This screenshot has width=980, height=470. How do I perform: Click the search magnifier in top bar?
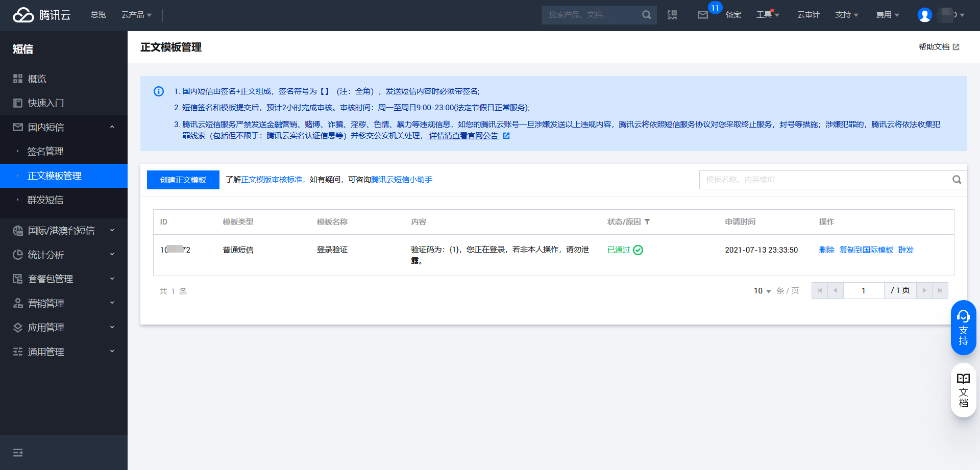pyautogui.click(x=646, y=15)
